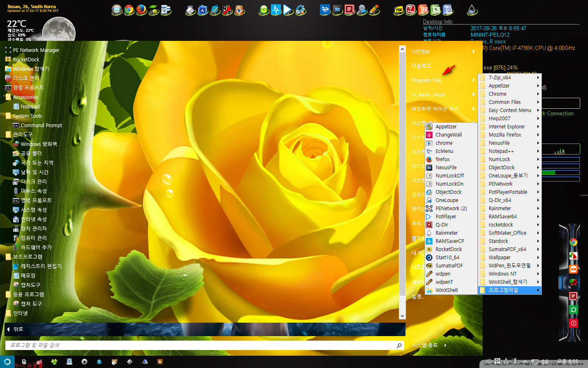Screen dimensions: 588x368
Task: Click volume speaker icon in system tray
Action: tap(545, 361)
